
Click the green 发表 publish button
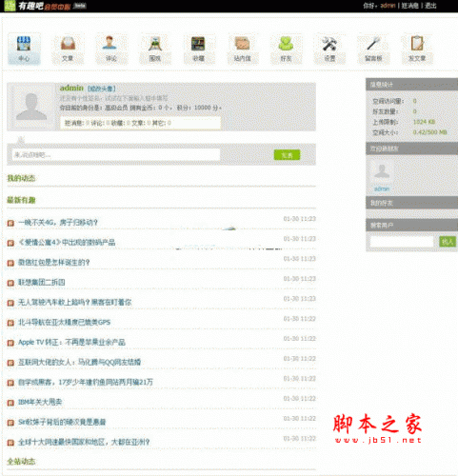[287, 155]
